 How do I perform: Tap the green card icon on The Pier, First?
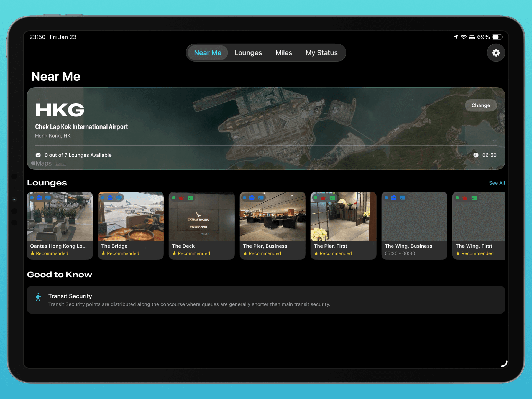point(332,198)
